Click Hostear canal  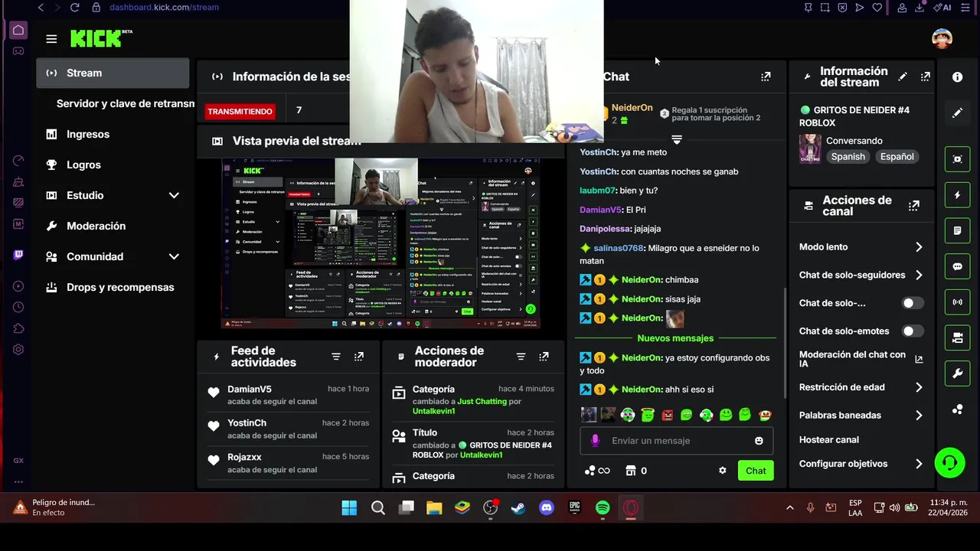coord(829,440)
